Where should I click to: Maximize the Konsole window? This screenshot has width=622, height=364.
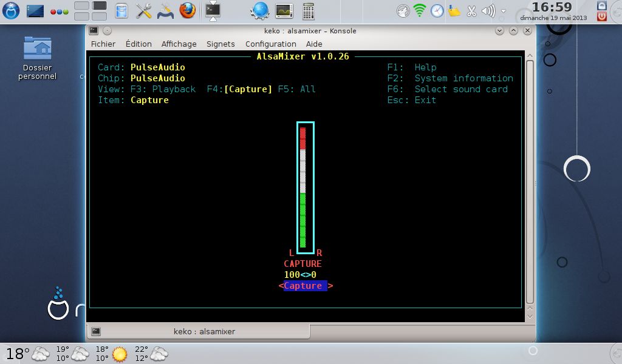[x=513, y=30]
